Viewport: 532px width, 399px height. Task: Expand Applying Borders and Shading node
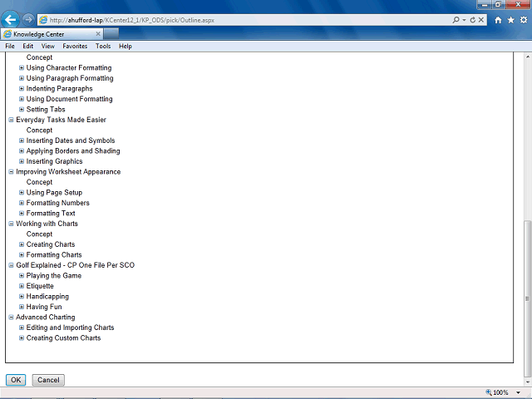(x=22, y=151)
